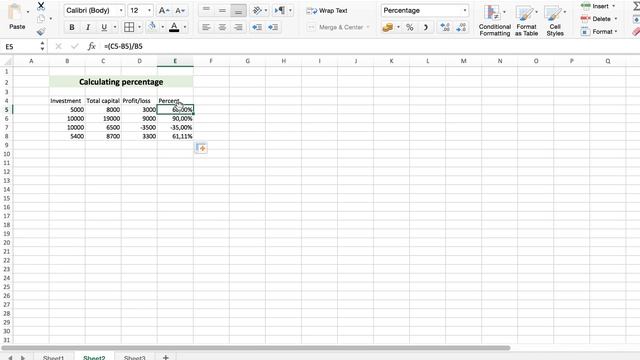Toggle Bold formatting
640x360 pixels.
click(x=72, y=27)
